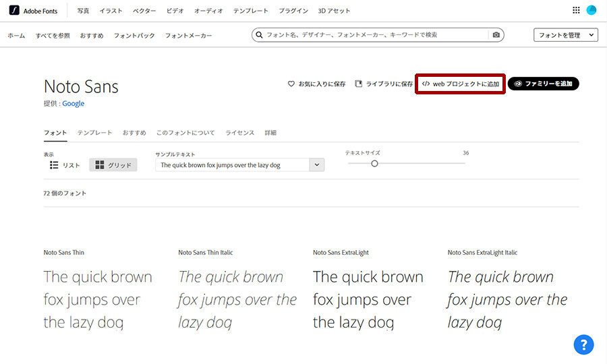The width and height of the screenshot is (607, 364).
Task: Click the text size value 36
Action: pyautogui.click(x=465, y=153)
